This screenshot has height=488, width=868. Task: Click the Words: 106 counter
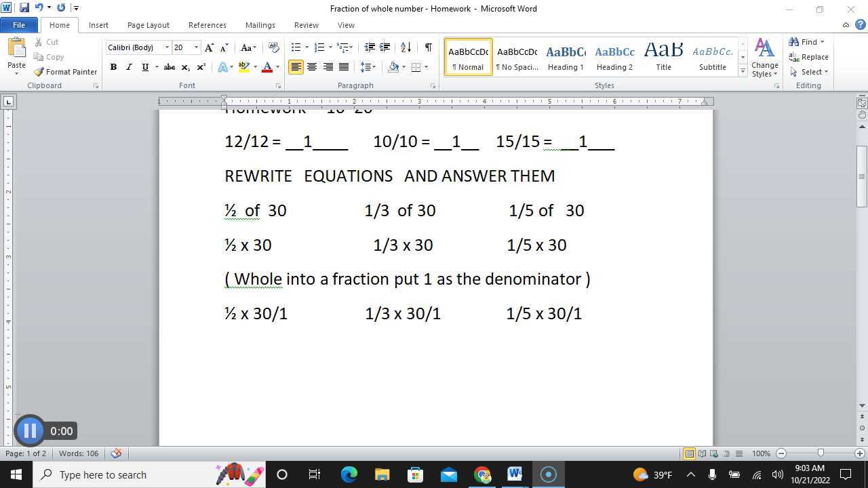tap(79, 453)
